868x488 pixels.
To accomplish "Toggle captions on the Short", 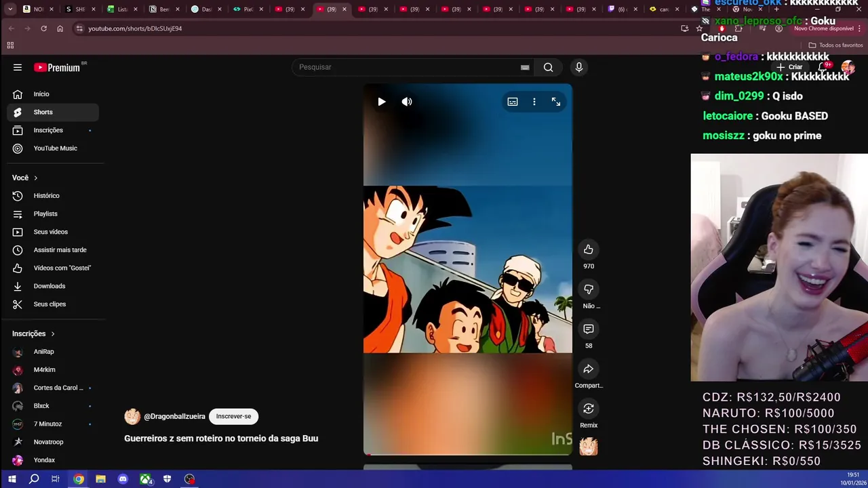I will coord(513,102).
